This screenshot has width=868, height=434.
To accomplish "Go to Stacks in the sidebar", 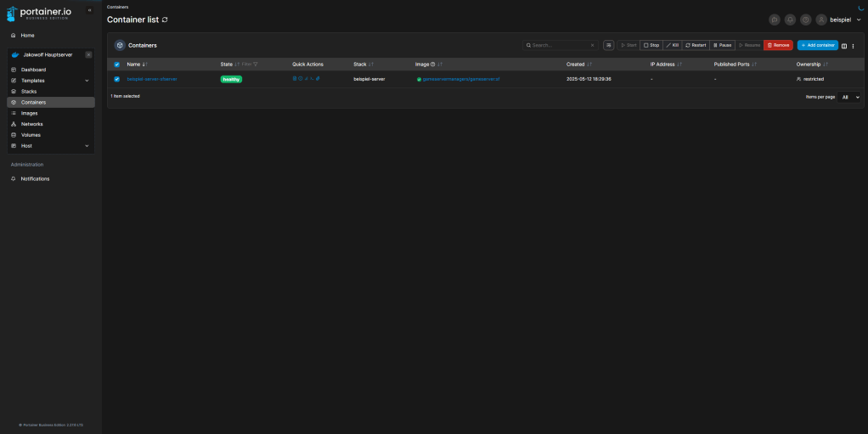I will tap(29, 91).
